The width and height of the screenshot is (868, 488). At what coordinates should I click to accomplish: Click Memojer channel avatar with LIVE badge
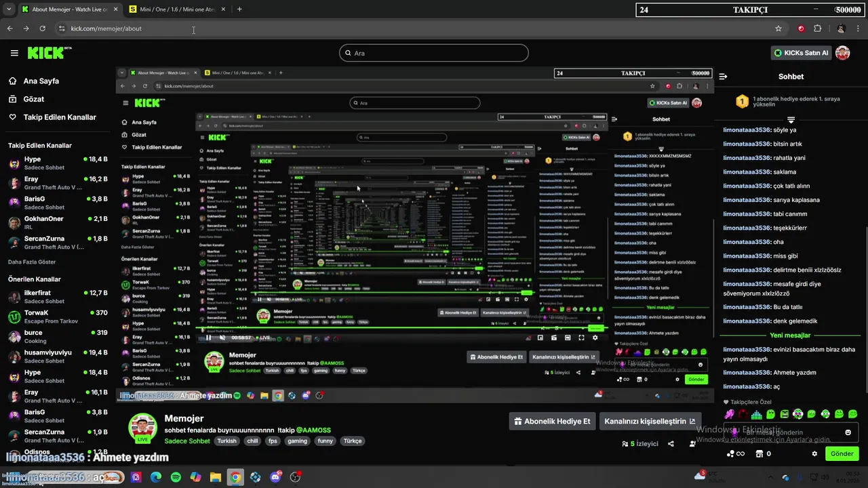click(142, 428)
